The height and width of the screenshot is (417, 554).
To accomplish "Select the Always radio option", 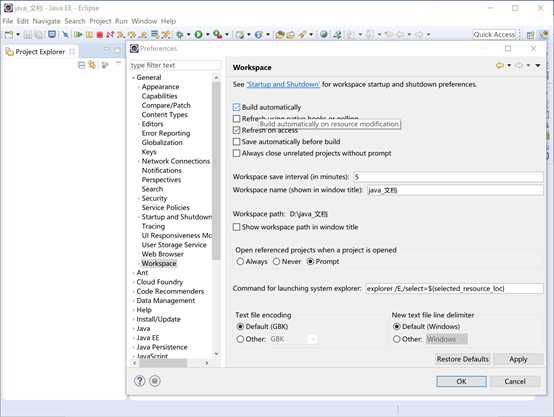I will [x=240, y=262].
